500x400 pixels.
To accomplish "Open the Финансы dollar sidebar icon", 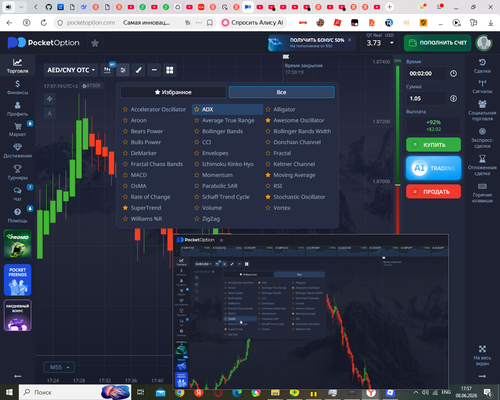I will pos(17,87).
